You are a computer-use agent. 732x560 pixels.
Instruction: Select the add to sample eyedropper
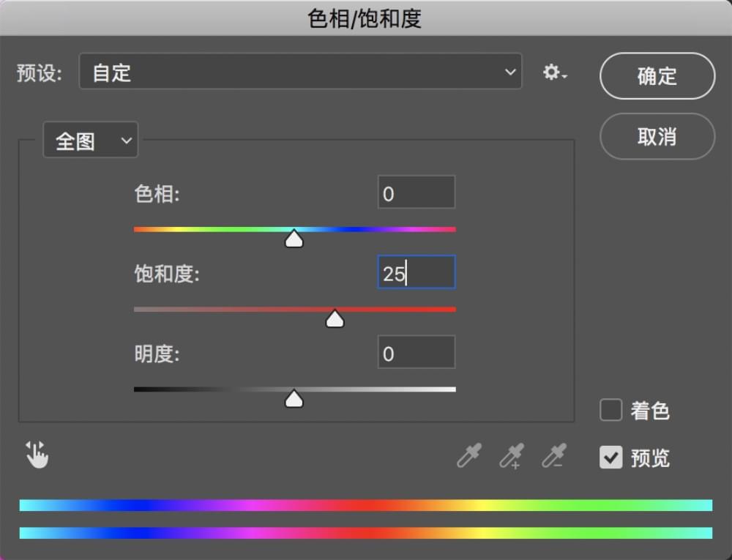tap(511, 455)
